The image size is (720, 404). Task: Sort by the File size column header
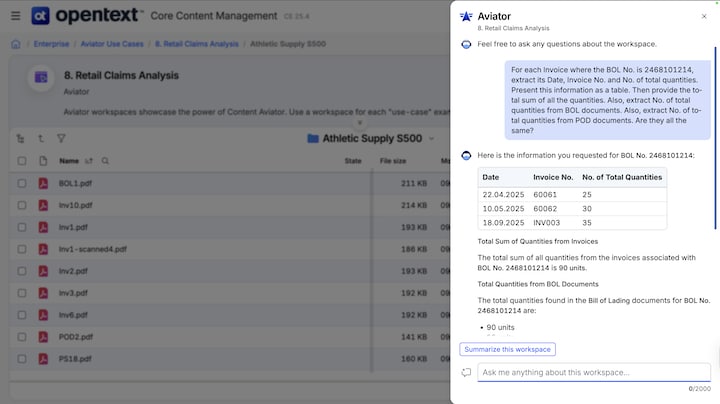coord(393,161)
